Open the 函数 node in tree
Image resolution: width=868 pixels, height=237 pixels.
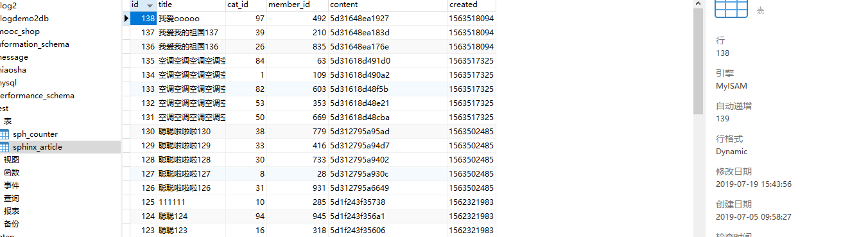12,173
